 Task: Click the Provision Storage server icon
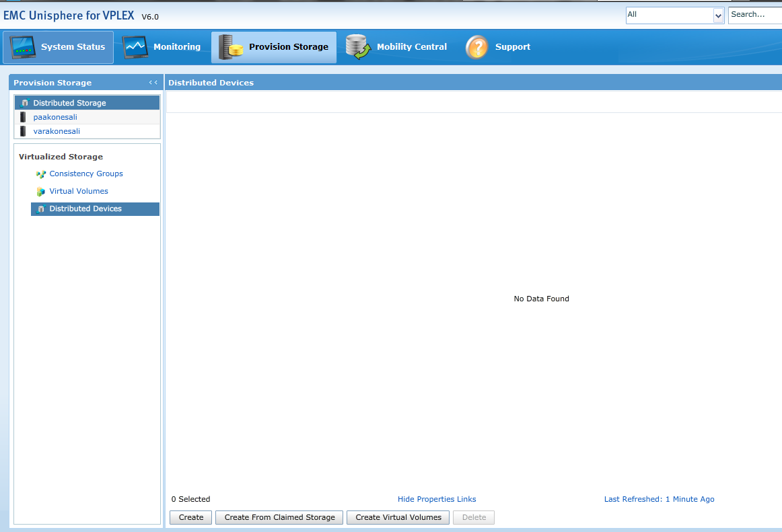[x=230, y=47]
